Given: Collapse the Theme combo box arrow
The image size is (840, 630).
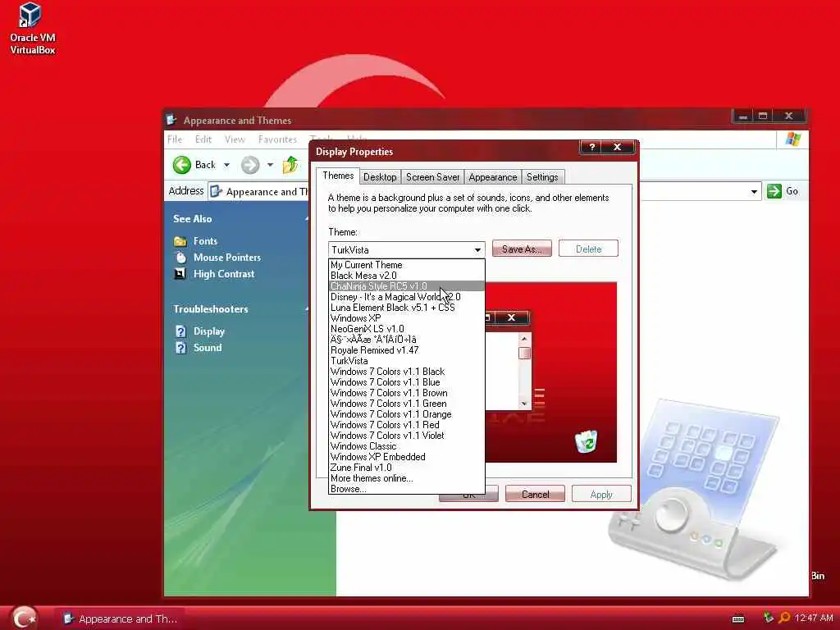Looking at the screenshot, I should pyautogui.click(x=477, y=249).
